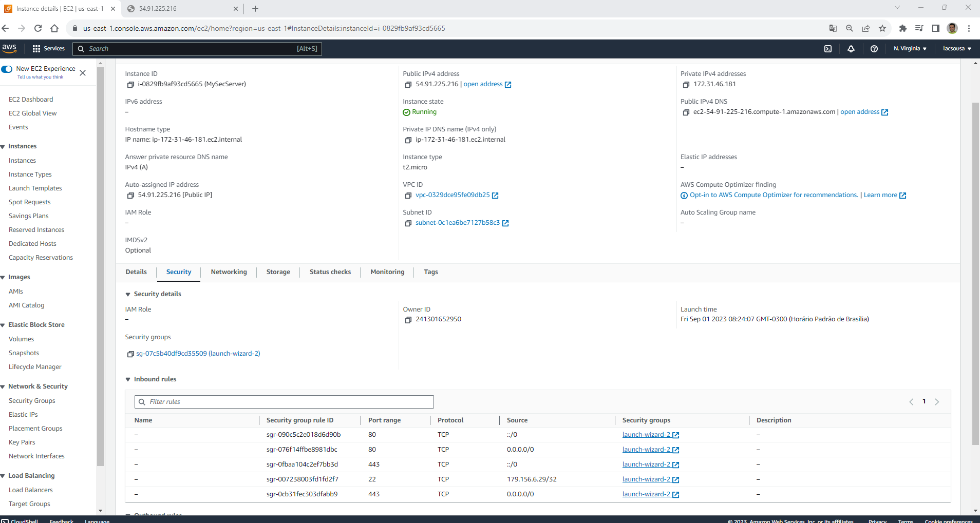Open the browser extensions puzzle icon
The height and width of the screenshot is (523, 980).
tap(902, 28)
